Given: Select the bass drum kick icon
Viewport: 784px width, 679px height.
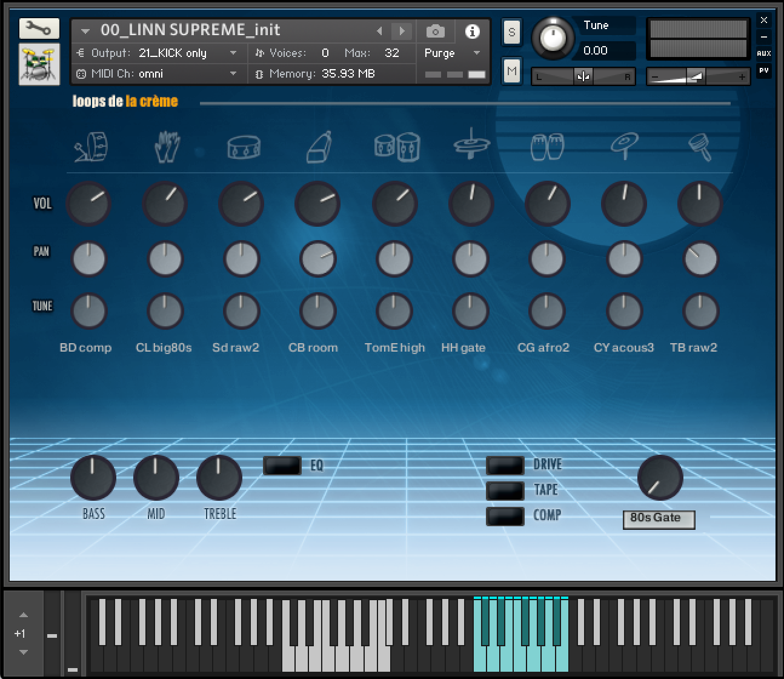Looking at the screenshot, I should (x=91, y=147).
